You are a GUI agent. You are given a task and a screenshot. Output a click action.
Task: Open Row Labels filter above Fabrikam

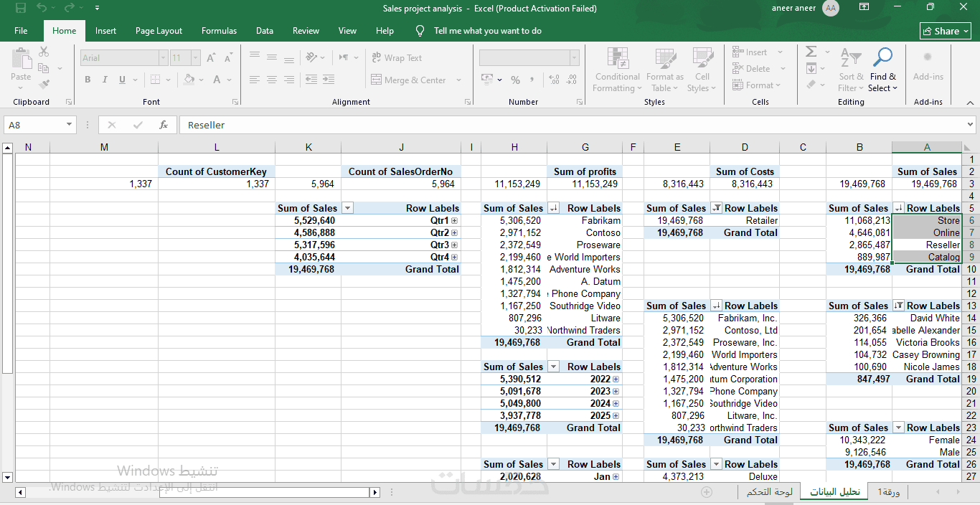point(553,208)
